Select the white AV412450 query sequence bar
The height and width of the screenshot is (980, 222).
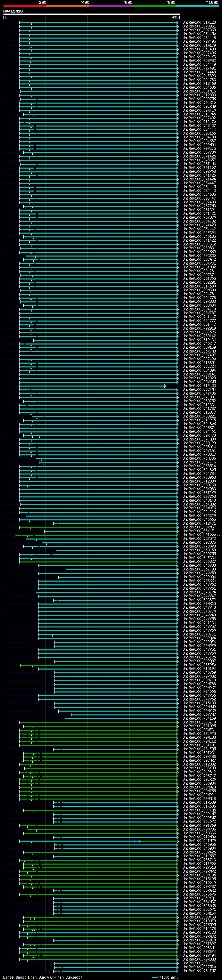pos(91,14)
